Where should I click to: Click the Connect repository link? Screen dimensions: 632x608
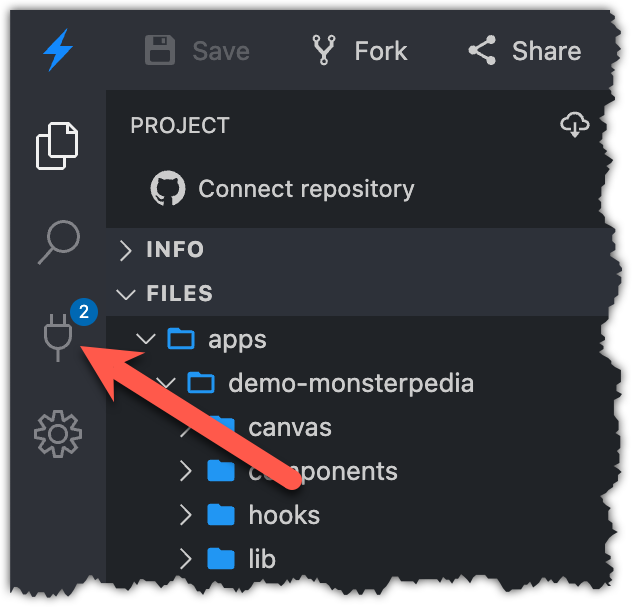306,188
